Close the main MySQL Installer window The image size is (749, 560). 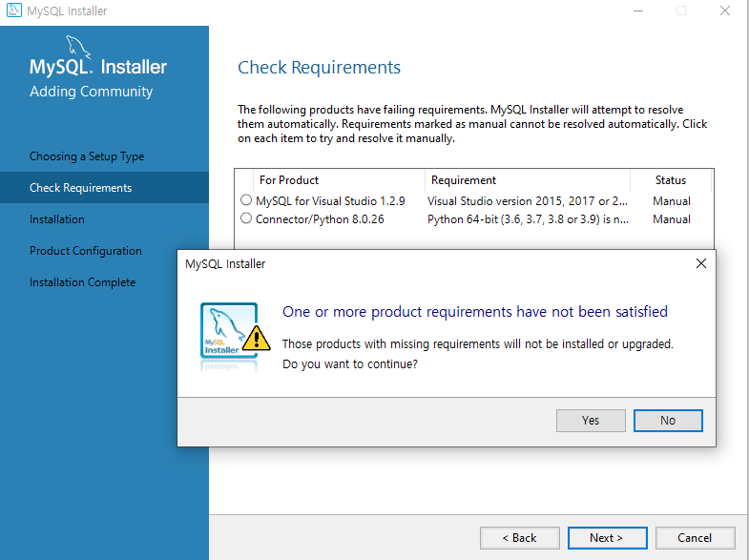point(724,10)
